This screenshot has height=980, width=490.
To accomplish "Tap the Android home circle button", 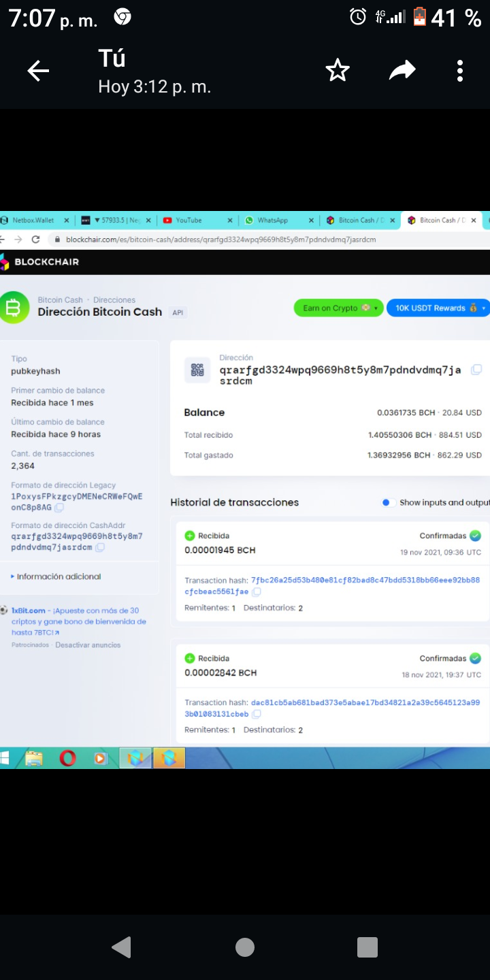I will [x=245, y=947].
